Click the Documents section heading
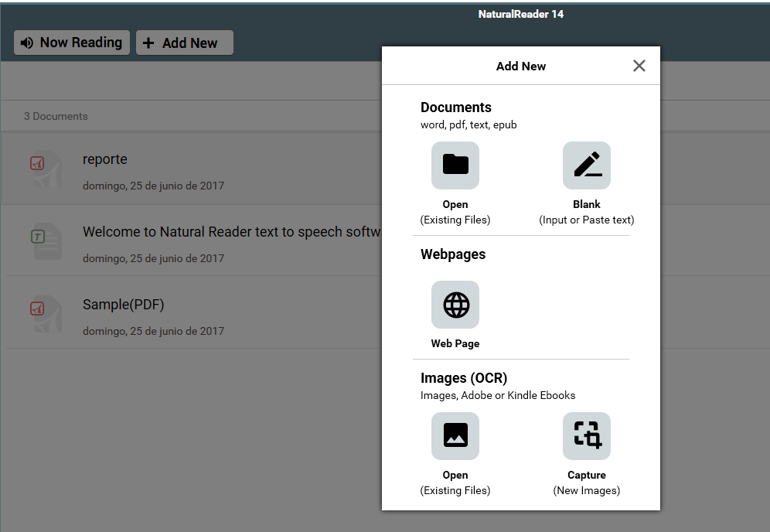 [455, 107]
